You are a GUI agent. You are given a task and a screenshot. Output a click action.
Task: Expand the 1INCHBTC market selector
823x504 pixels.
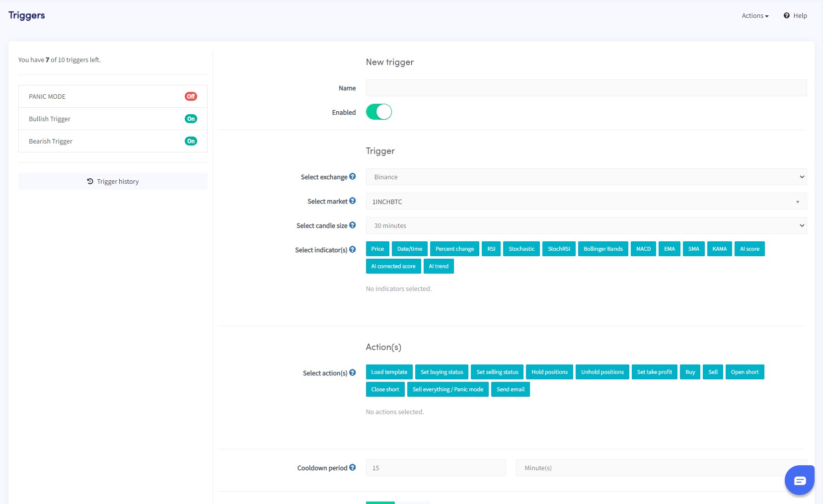tap(586, 202)
